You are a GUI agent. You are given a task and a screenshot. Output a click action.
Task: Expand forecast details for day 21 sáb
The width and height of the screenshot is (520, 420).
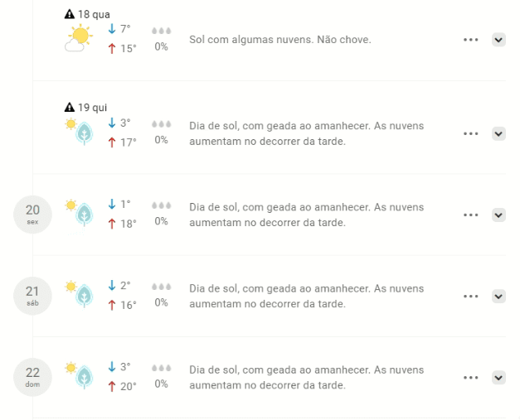coord(498,297)
